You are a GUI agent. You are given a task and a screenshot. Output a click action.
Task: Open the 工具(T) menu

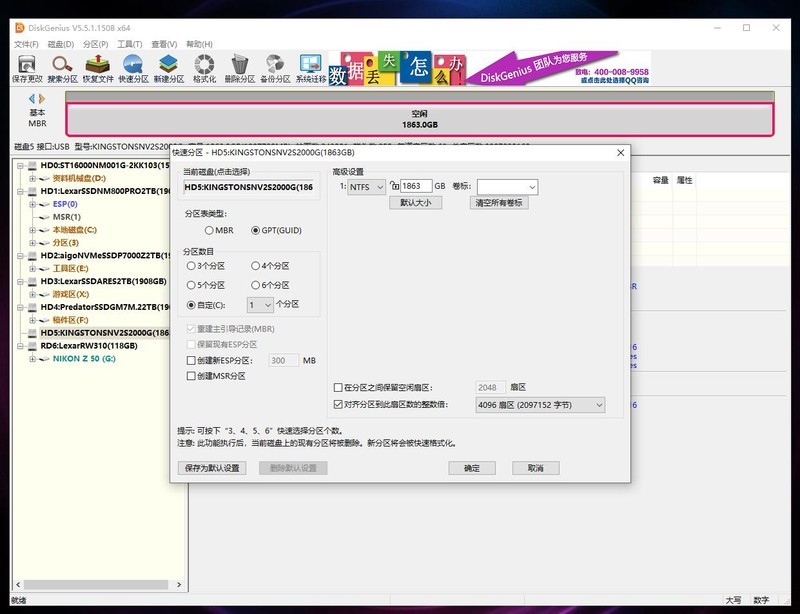pos(130,44)
